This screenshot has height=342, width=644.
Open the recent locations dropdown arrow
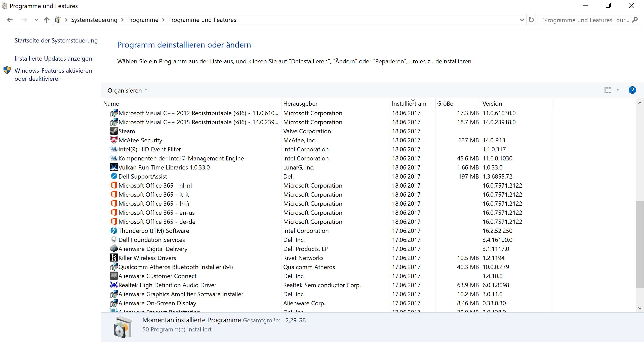click(36, 20)
